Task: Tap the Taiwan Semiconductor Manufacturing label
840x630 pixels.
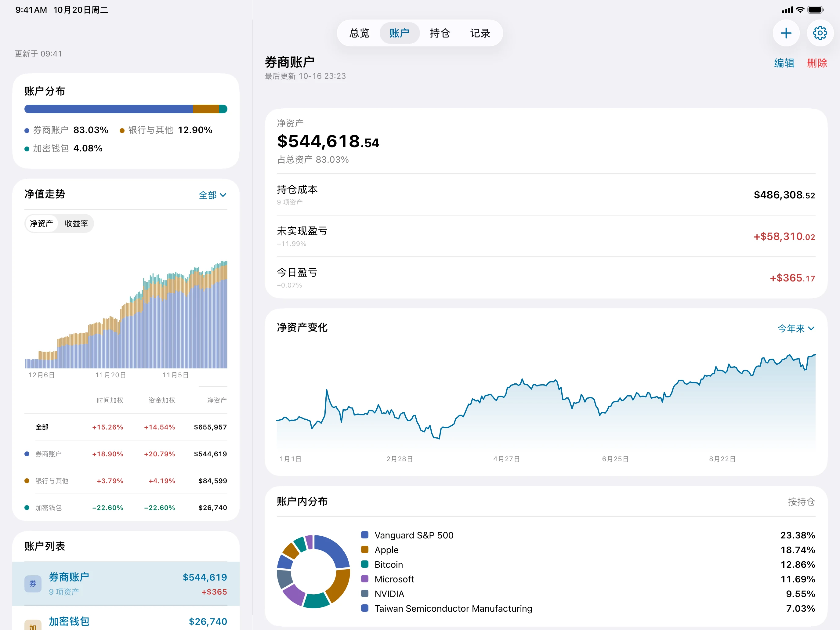Action: (453, 608)
